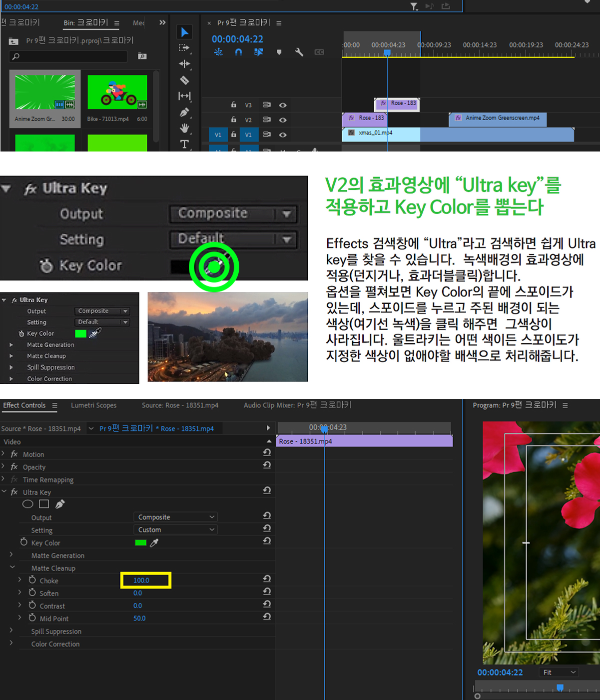Create 4-point polygon mask under Ultra Key
600x700 pixels.
(x=44, y=504)
